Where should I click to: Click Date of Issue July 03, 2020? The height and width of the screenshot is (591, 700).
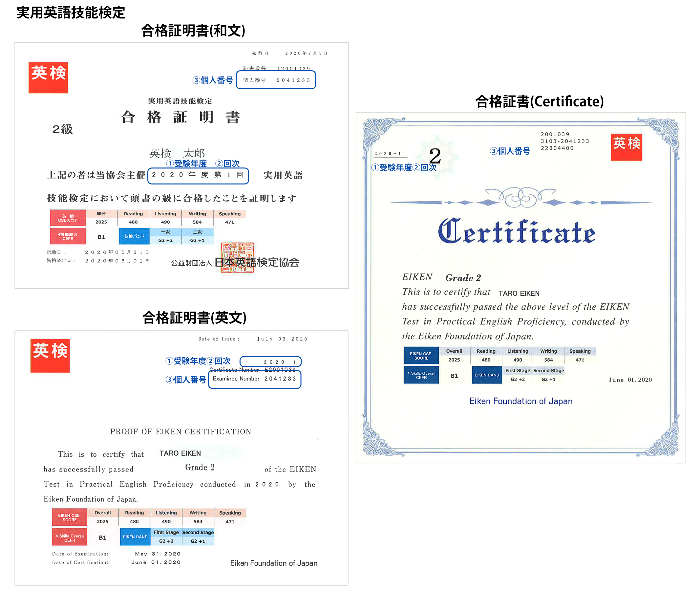click(253, 339)
